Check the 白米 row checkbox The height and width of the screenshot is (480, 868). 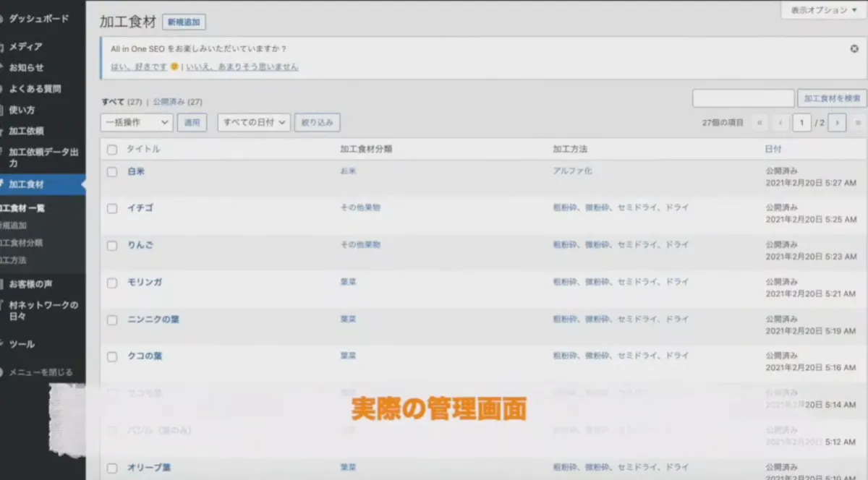tap(112, 171)
